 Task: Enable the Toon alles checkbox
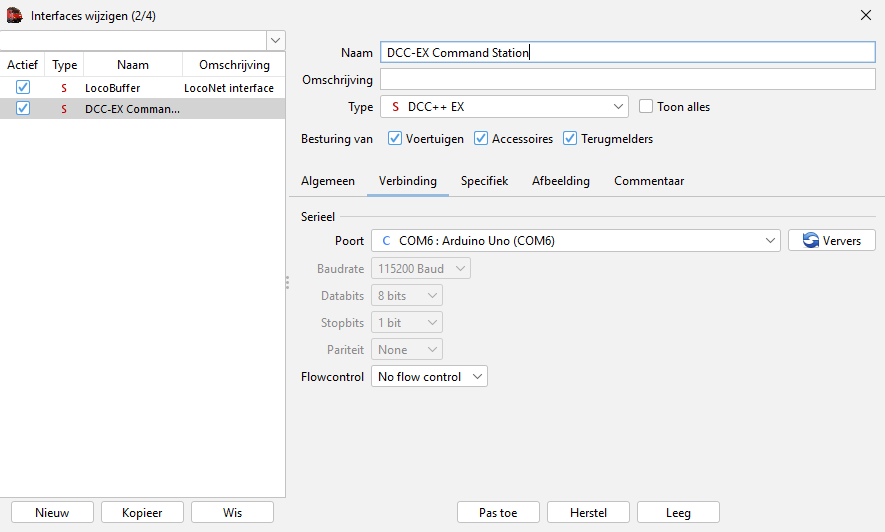pyautogui.click(x=646, y=107)
